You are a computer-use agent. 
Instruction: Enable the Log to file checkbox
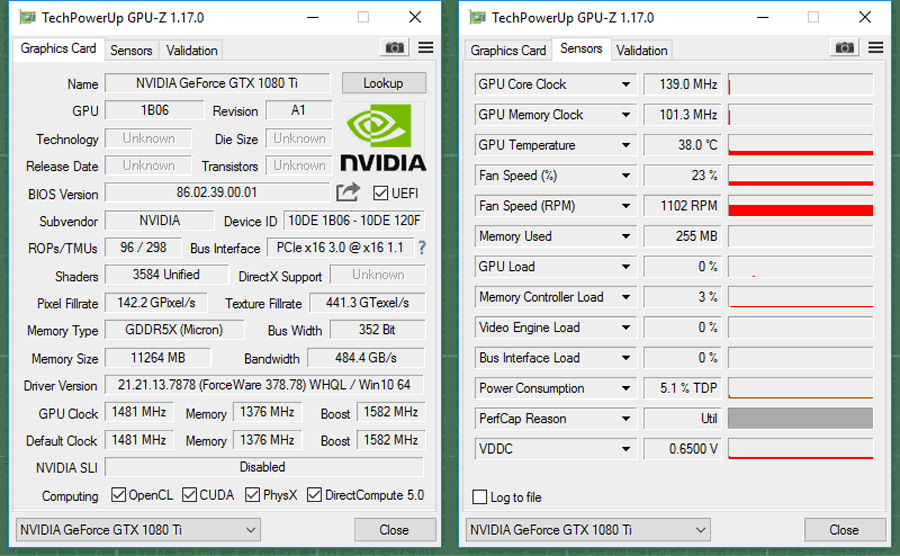pyautogui.click(x=481, y=497)
